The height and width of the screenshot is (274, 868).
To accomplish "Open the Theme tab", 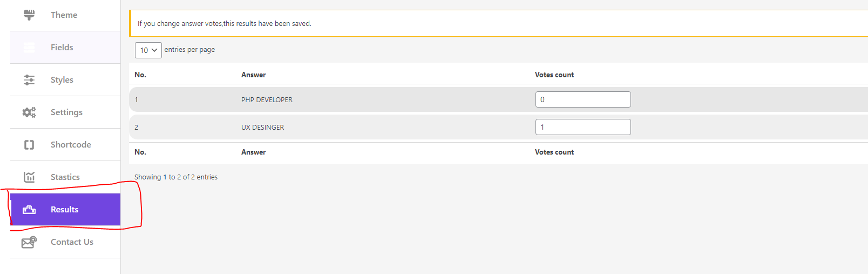I will click(x=64, y=15).
